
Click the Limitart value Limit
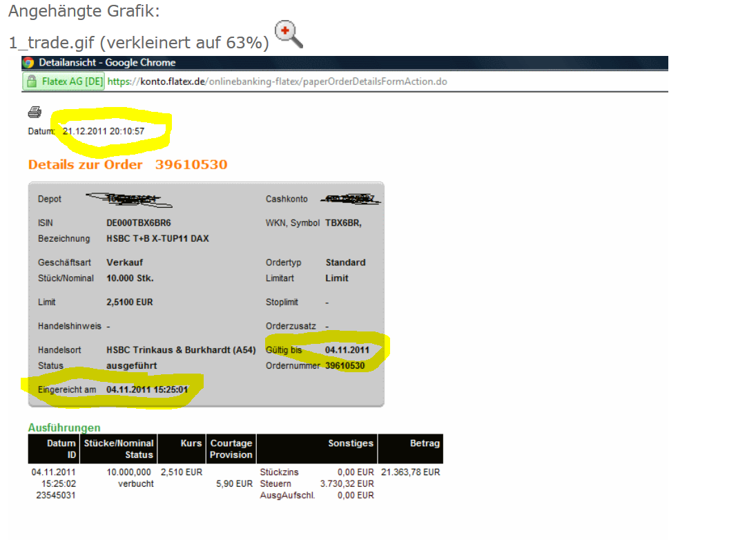pyautogui.click(x=337, y=278)
